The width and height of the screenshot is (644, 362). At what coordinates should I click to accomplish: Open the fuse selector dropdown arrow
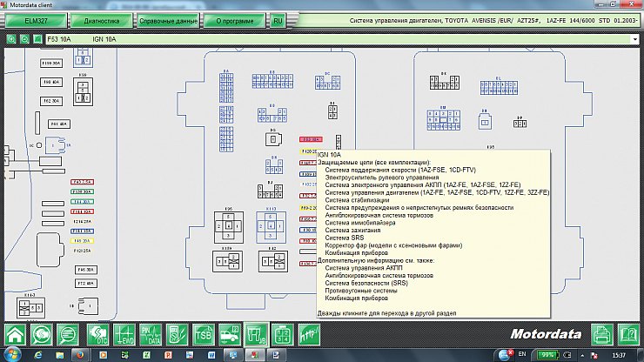click(635, 39)
